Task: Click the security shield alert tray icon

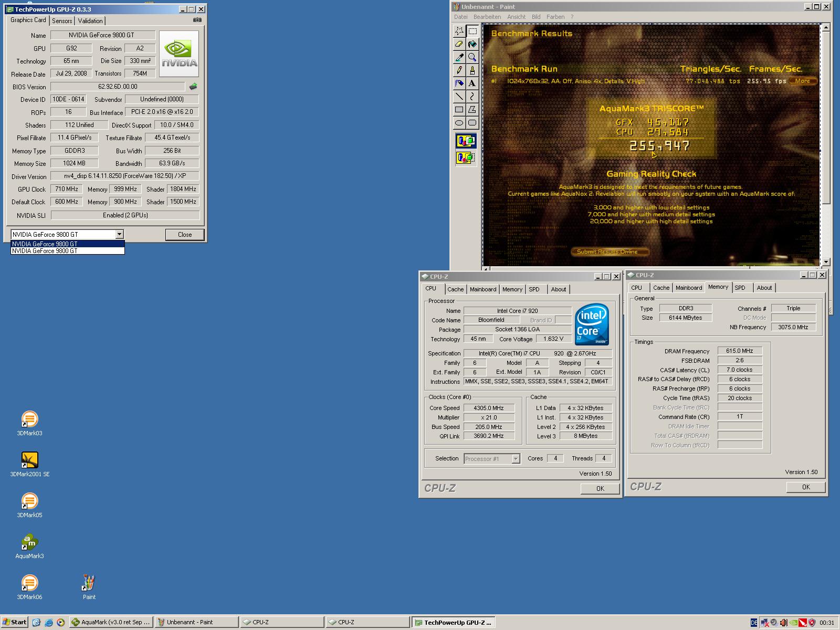Action: point(812,623)
